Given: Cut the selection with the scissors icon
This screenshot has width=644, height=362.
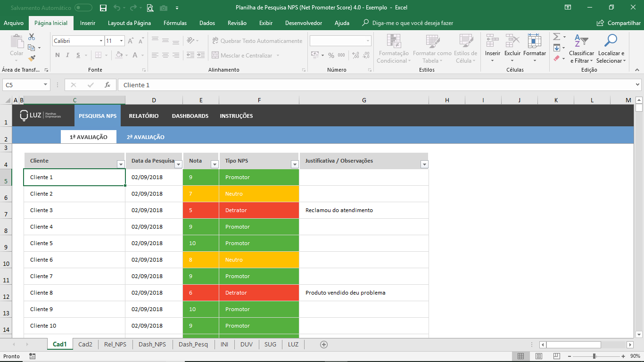Looking at the screenshot, I should click(x=32, y=37).
